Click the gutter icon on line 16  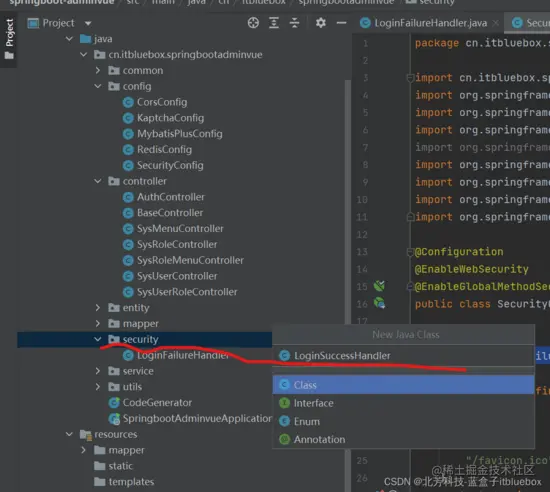tap(379, 303)
